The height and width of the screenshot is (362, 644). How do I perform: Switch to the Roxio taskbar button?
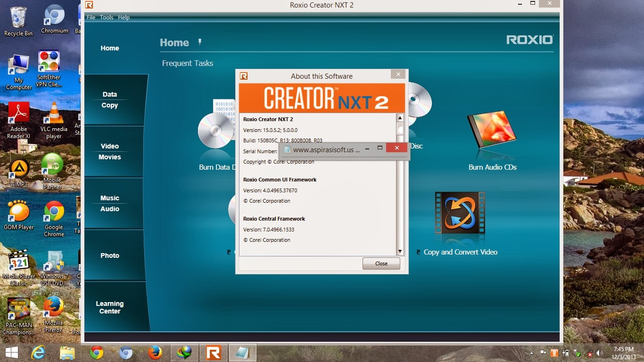click(x=214, y=352)
